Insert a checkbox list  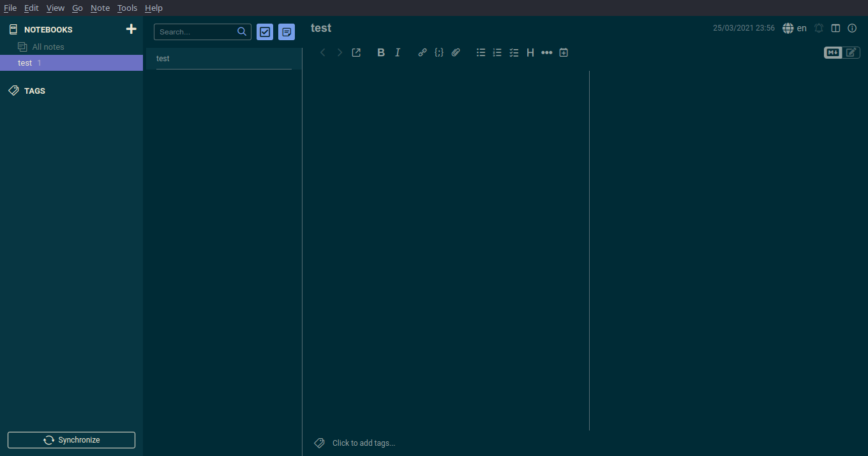(x=514, y=52)
